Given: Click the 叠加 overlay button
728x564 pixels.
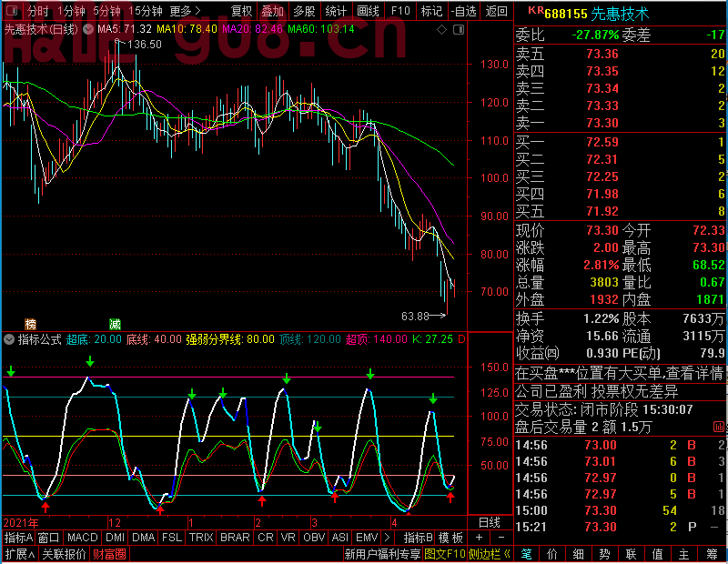Looking at the screenshot, I should point(272,11).
